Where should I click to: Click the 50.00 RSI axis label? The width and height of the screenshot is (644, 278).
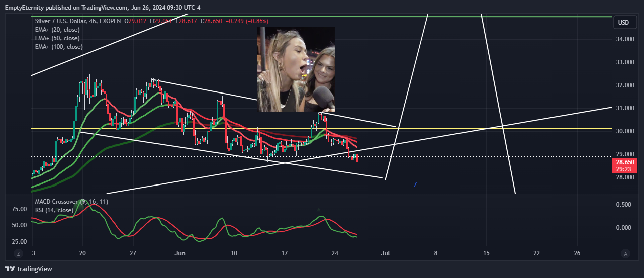(19, 225)
